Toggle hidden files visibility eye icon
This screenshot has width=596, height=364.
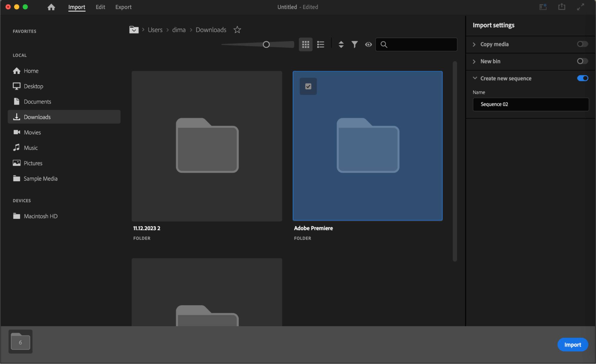[x=369, y=44]
